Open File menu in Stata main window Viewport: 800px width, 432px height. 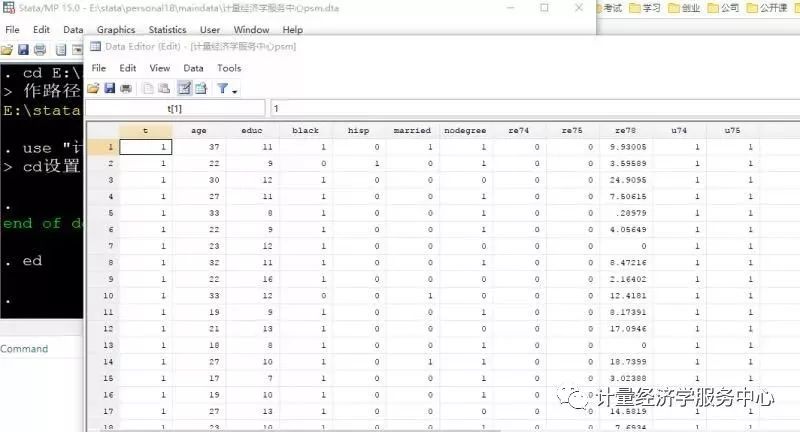(x=12, y=30)
